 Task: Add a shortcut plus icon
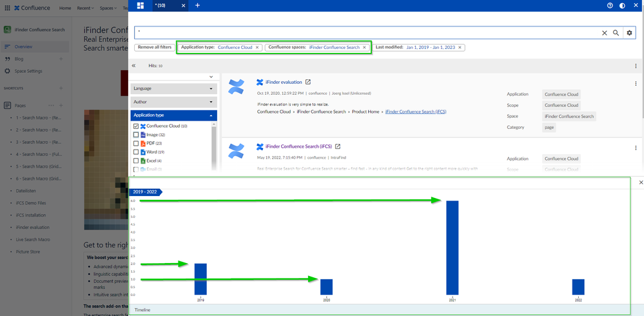(61, 88)
